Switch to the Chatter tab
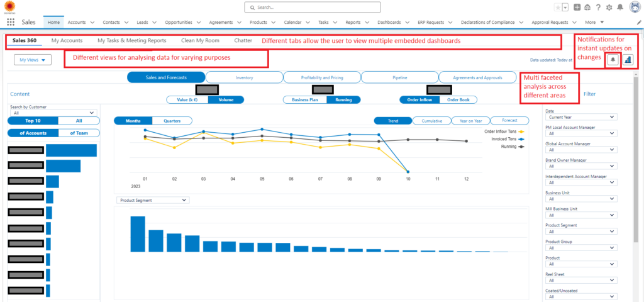 (243, 41)
